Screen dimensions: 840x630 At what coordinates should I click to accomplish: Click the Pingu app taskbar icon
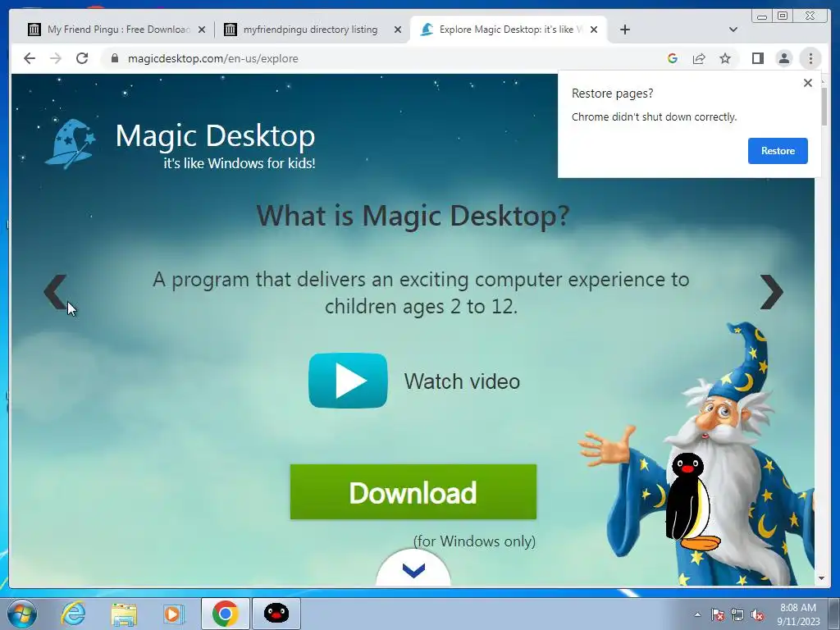(276, 614)
